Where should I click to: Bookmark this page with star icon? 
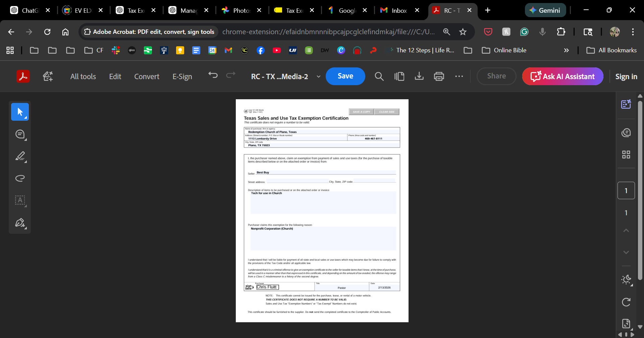tap(463, 32)
